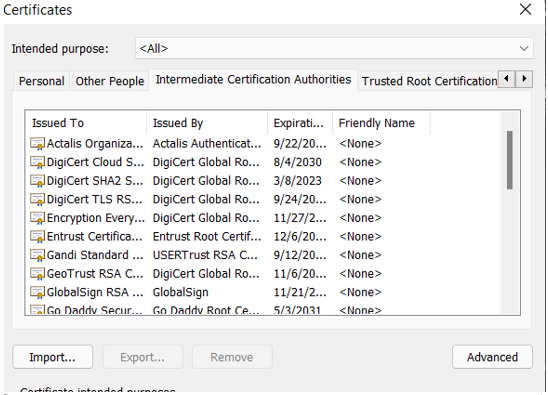Image resolution: width=548 pixels, height=395 pixels.
Task: Click the certificate list vertical scrollbar thumb
Action: pos(510,160)
